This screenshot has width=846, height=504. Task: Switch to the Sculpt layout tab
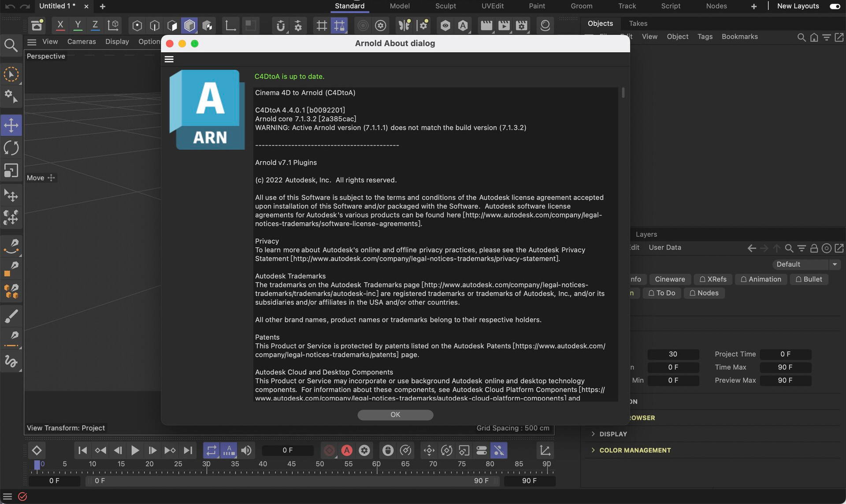[445, 6]
